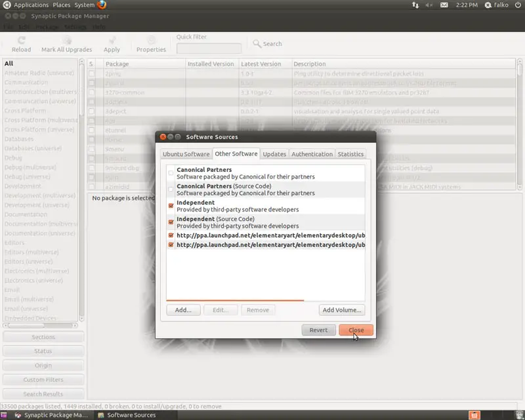Click the clock showing 2:22 PM
The width and height of the screenshot is (525, 420).
click(467, 5)
